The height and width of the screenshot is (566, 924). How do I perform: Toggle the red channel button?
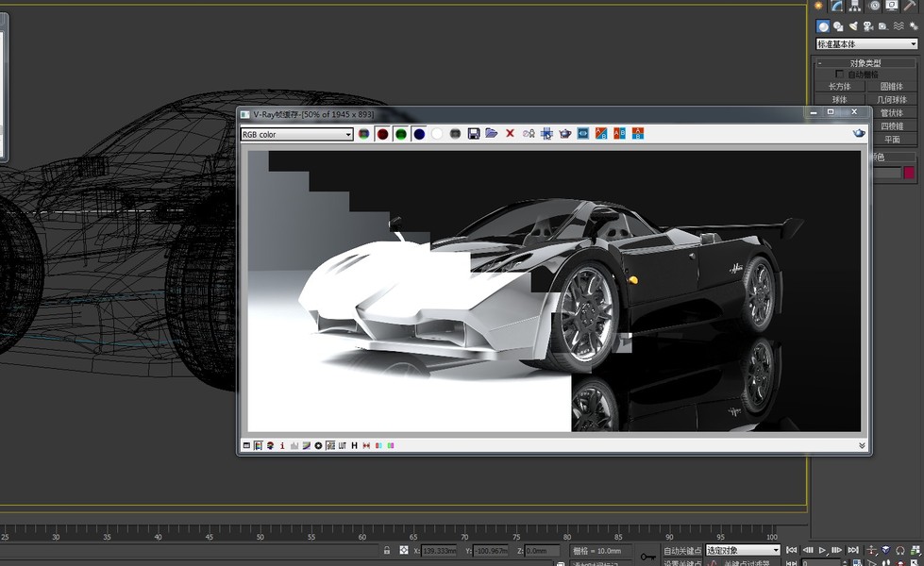click(x=382, y=134)
